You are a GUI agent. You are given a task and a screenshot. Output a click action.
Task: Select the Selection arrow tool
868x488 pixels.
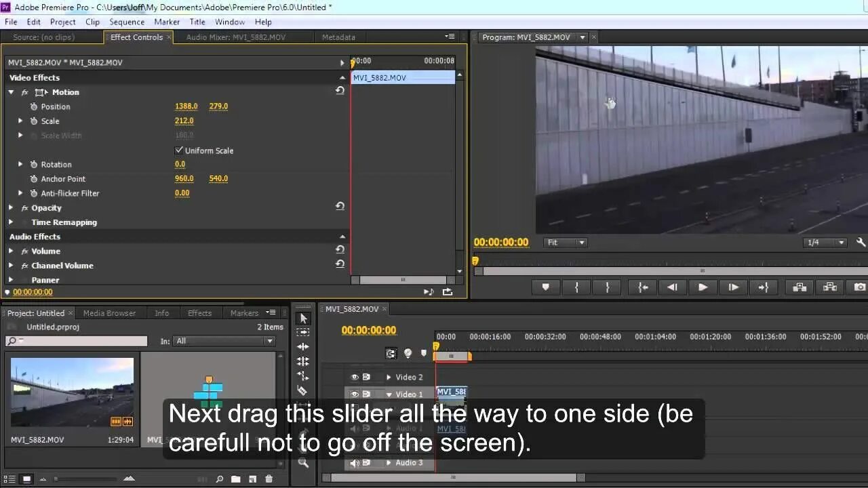[303, 319]
